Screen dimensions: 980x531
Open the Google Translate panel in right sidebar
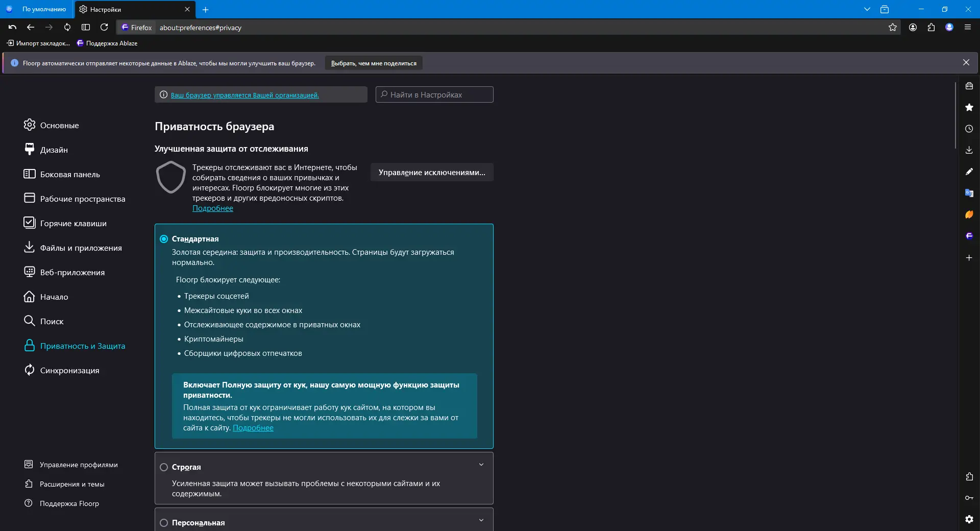969,194
